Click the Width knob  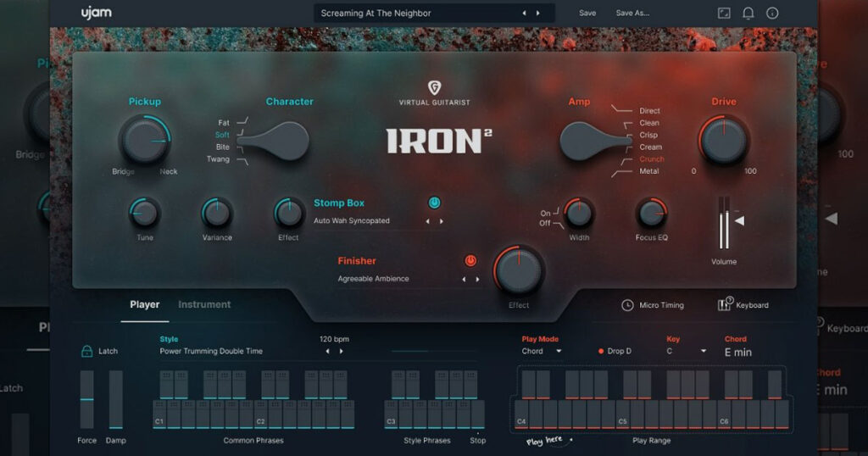coord(579,213)
